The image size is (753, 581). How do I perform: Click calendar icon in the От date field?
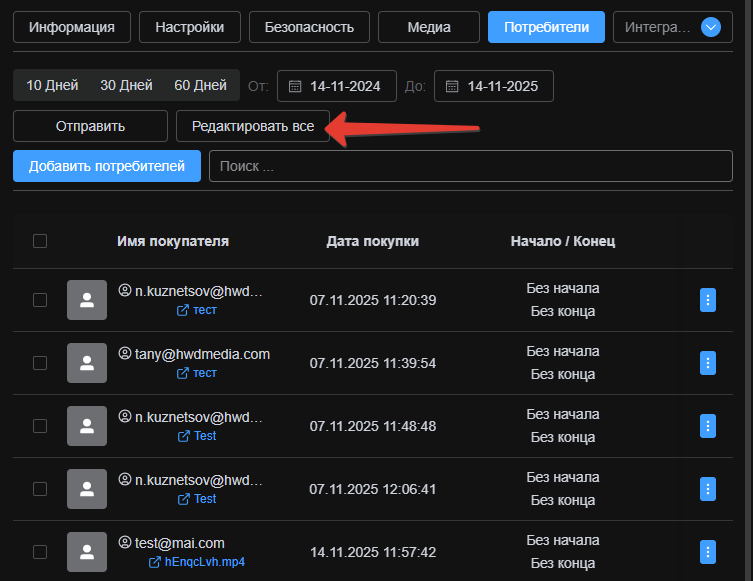[x=295, y=86]
